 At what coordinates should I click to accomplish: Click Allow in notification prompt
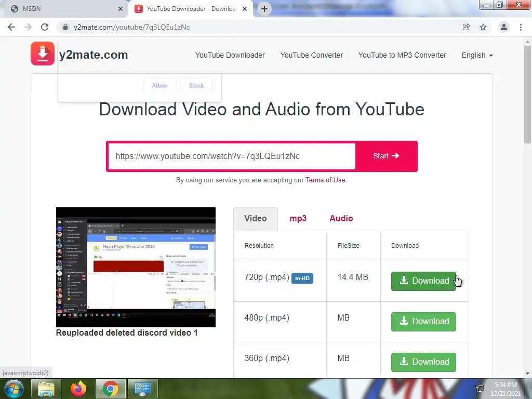click(x=160, y=86)
